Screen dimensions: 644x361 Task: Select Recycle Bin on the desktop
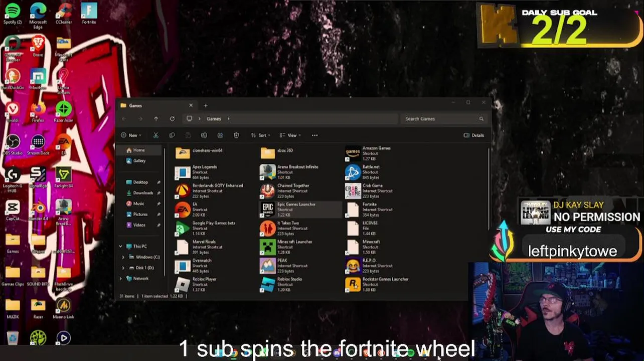pyautogui.click(x=13, y=338)
